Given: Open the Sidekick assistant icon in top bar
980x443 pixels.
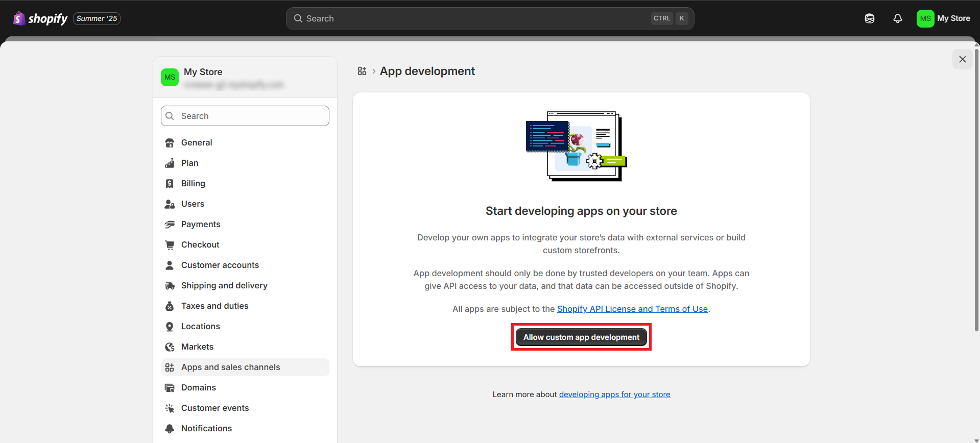Looking at the screenshot, I should (x=870, y=18).
